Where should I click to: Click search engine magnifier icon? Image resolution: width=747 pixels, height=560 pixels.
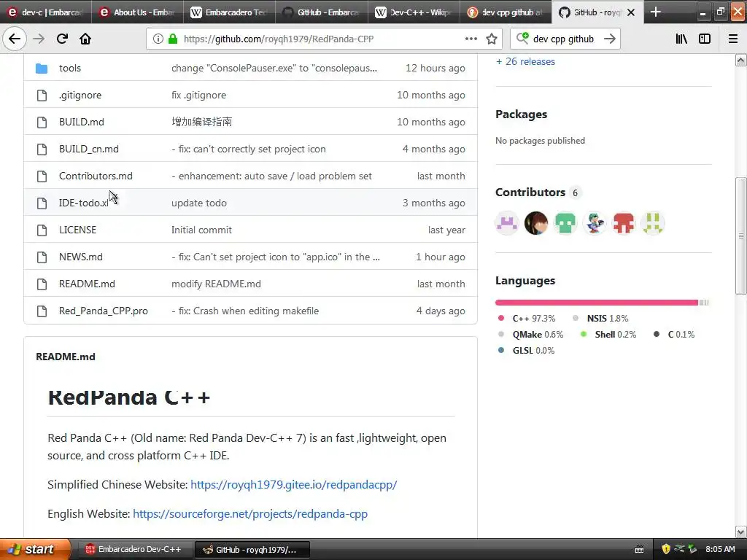(522, 38)
